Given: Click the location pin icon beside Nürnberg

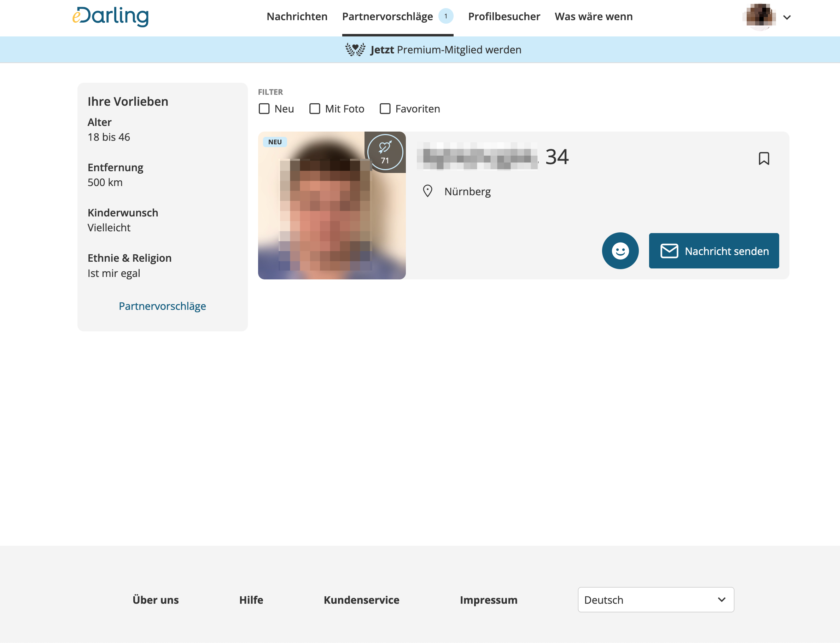Looking at the screenshot, I should (427, 191).
